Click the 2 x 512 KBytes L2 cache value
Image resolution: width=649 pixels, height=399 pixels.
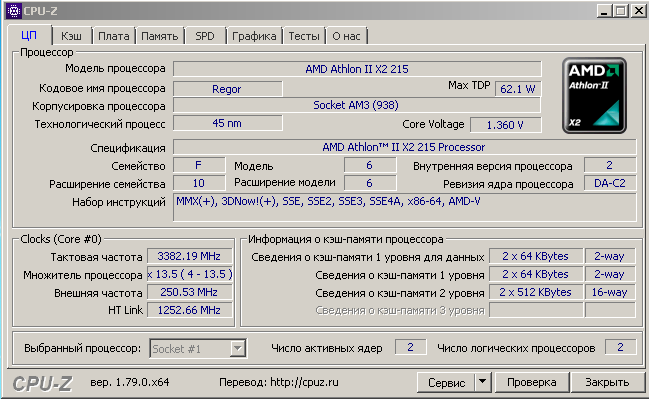[536, 292]
